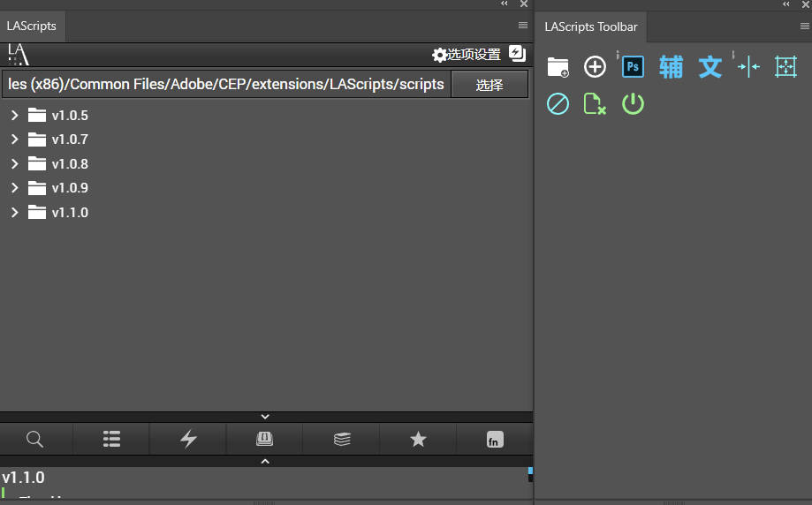This screenshot has width=812, height=505.
Task: Click the circle-slash prohibit icon
Action: point(558,104)
